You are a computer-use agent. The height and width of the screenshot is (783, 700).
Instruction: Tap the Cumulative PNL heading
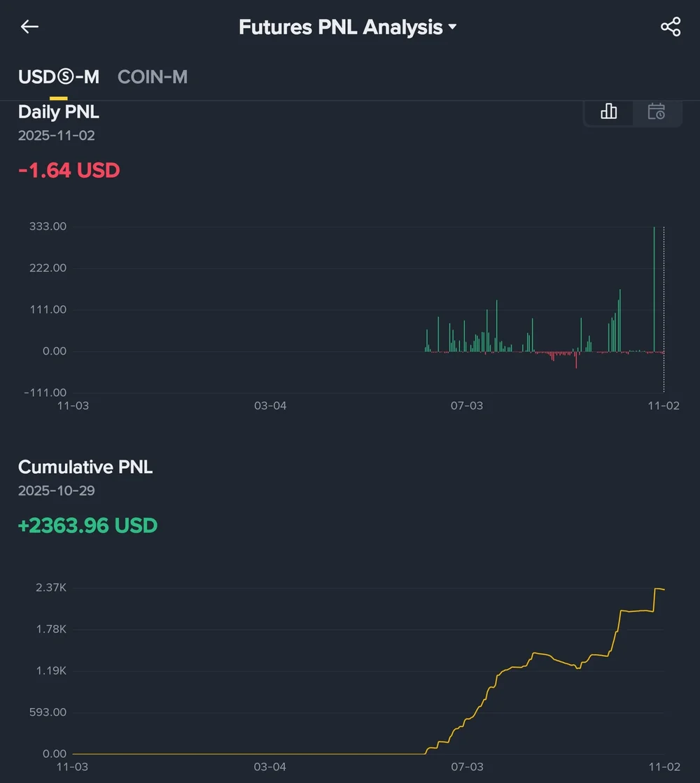(85, 467)
